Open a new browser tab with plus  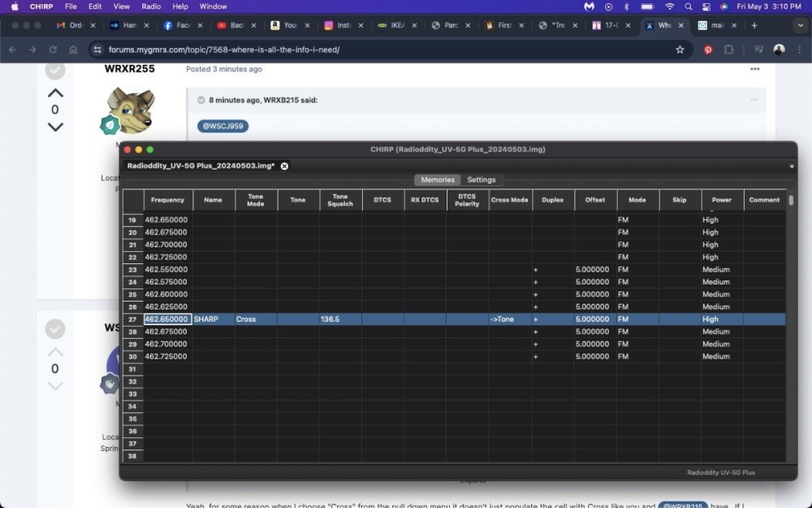tap(754, 25)
